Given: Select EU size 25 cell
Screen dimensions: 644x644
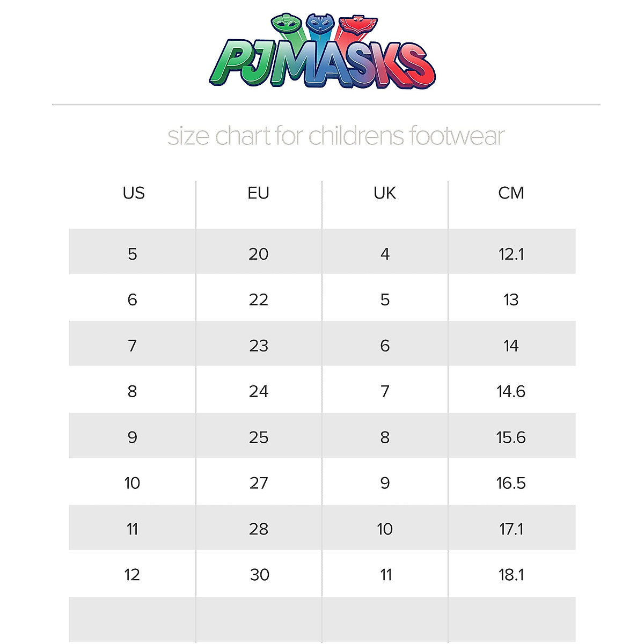Looking at the screenshot, I should tap(258, 437).
